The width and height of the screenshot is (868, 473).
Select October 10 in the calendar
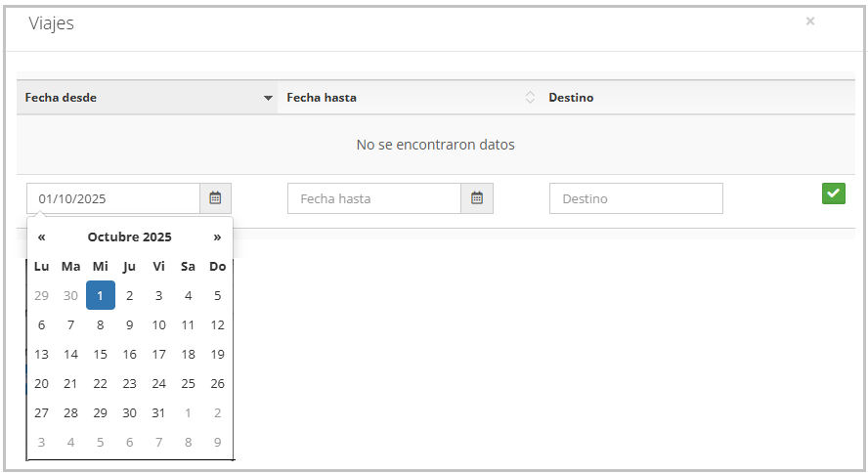coord(158,325)
